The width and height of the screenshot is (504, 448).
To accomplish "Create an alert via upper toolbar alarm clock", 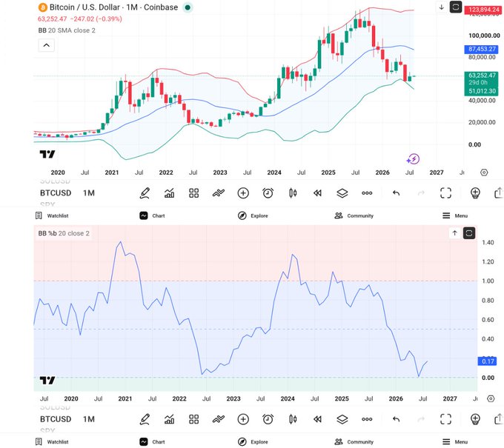I will (x=268, y=193).
